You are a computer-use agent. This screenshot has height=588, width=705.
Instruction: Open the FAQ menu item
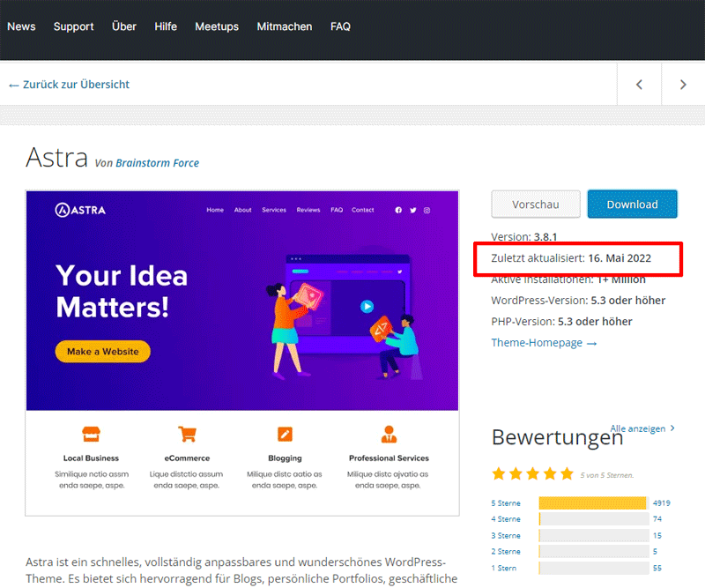[x=340, y=26]
